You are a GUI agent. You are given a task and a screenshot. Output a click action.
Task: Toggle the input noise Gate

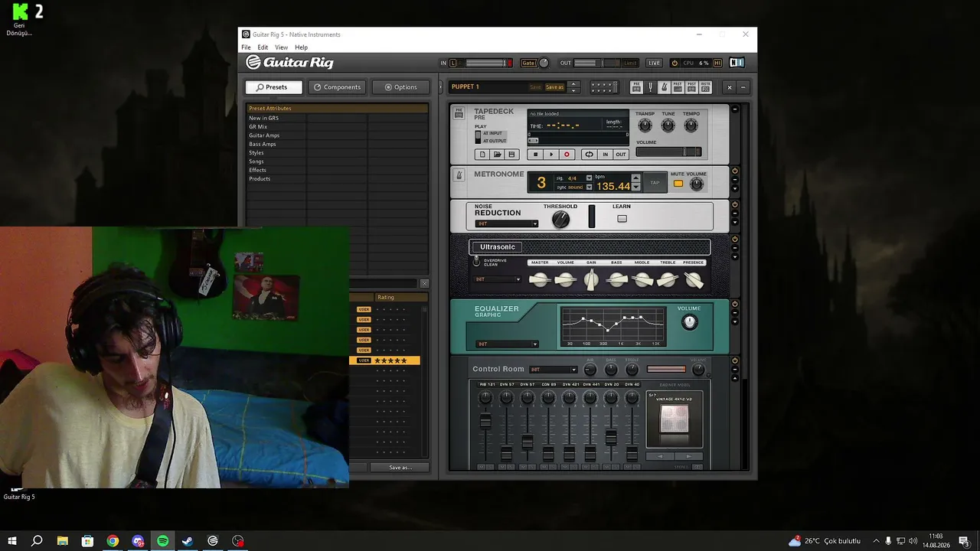point(528,63)
